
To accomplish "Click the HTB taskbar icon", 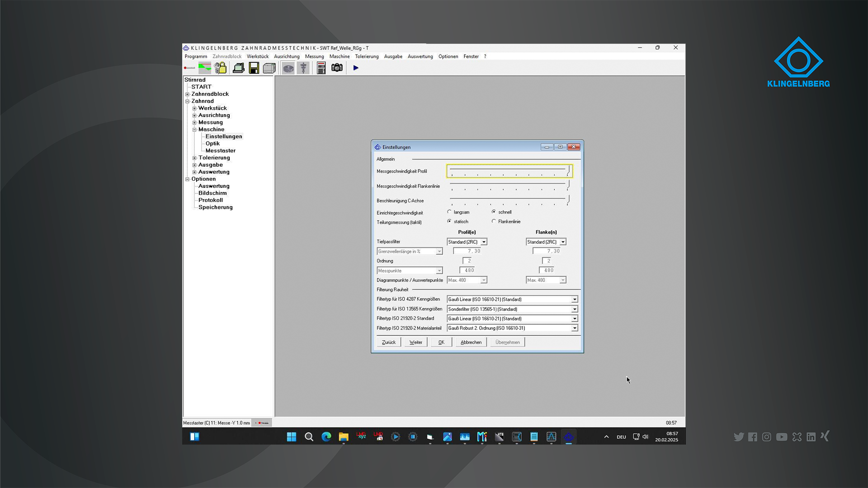I will click(x=500, y=436).
